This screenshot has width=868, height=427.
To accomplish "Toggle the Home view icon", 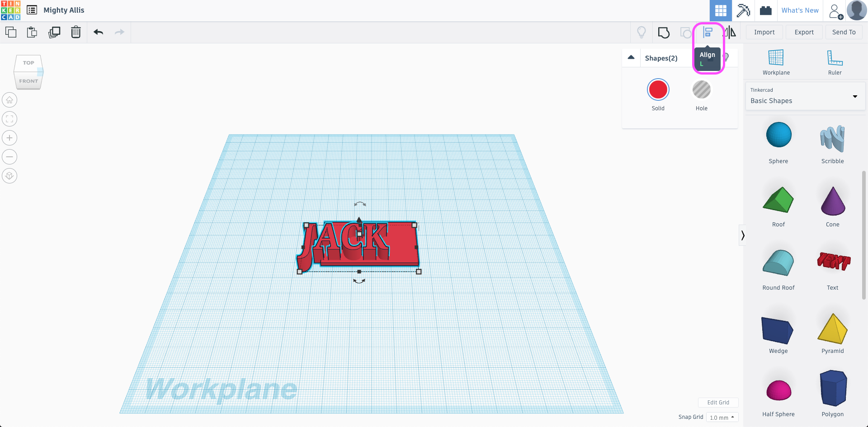I will pyautogui.click(x=9, y=100).
